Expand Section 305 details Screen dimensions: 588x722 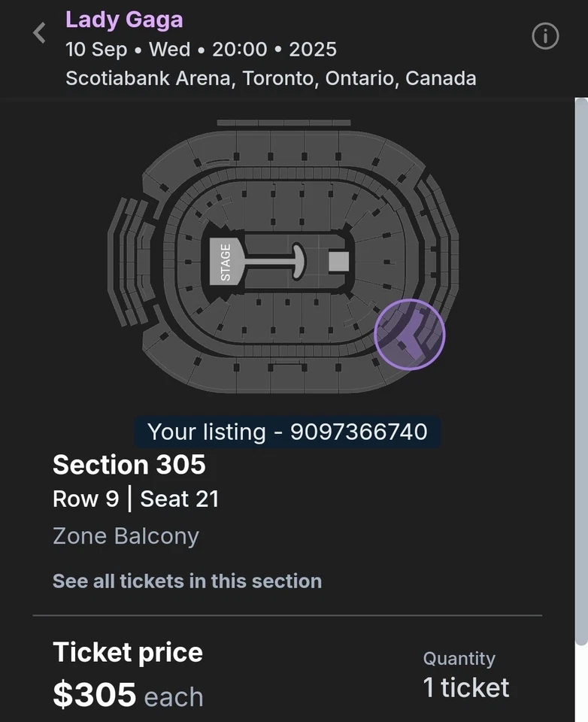coord(129,465)
